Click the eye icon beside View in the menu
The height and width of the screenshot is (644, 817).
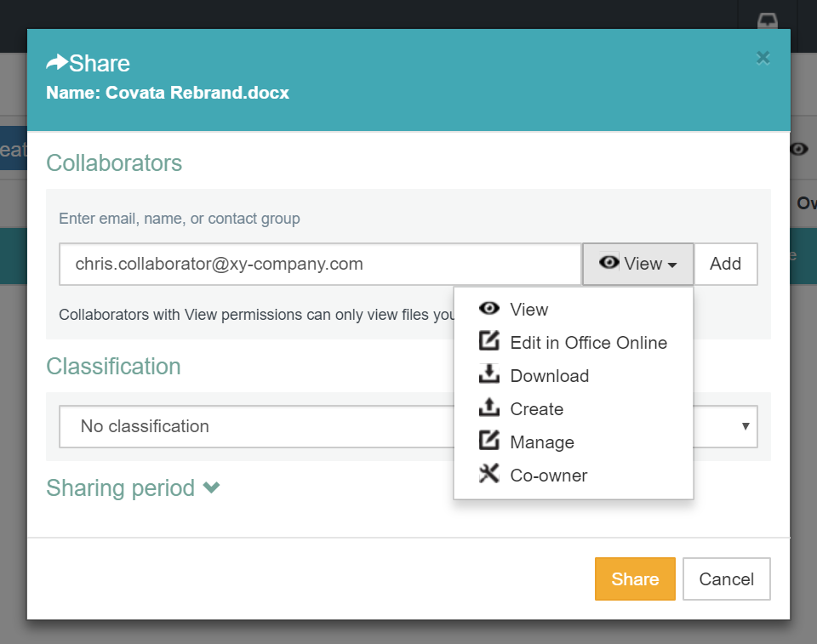coord(488,309)
